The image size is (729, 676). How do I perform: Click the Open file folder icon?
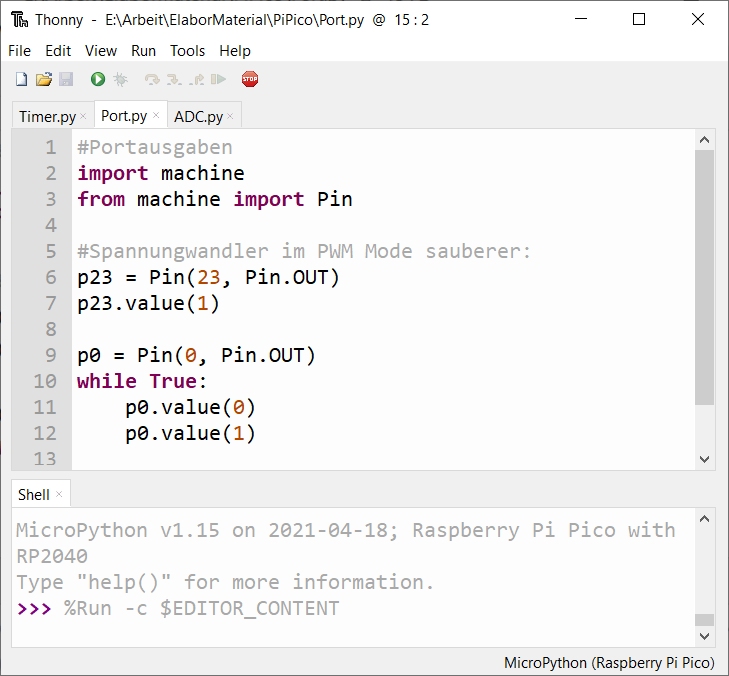(x=43, y=79)
